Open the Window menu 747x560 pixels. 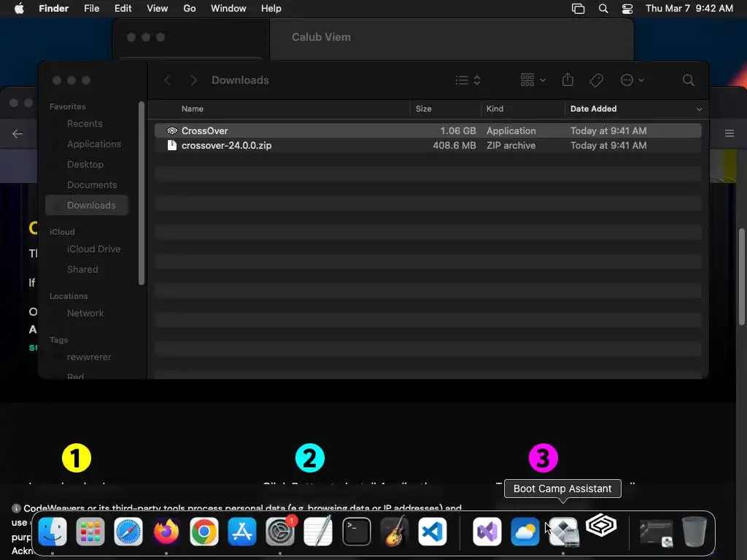(228, 9)
